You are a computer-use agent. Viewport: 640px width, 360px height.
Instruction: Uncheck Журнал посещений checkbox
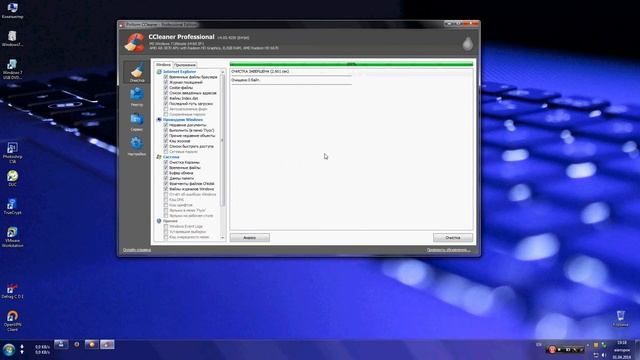click(166, 82)
